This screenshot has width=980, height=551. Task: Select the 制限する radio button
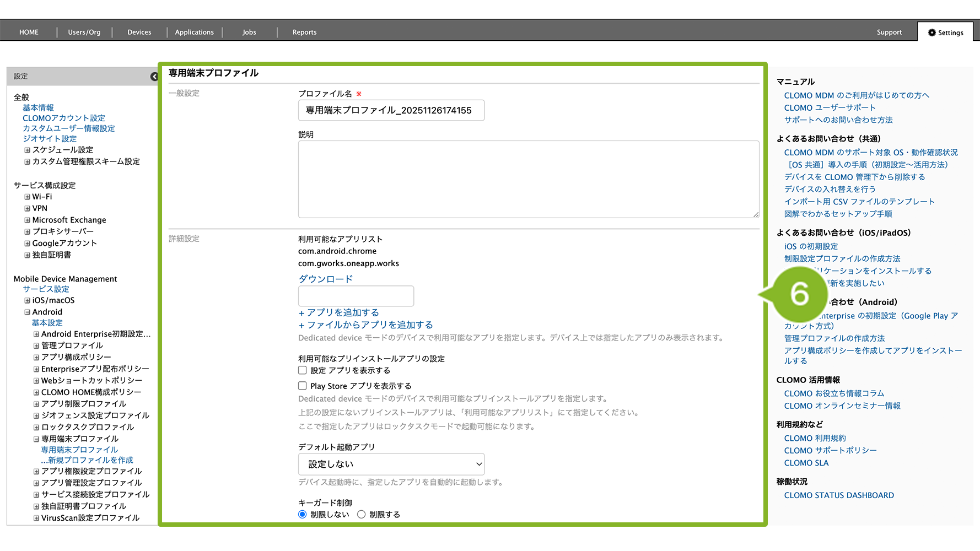[361, 514]
